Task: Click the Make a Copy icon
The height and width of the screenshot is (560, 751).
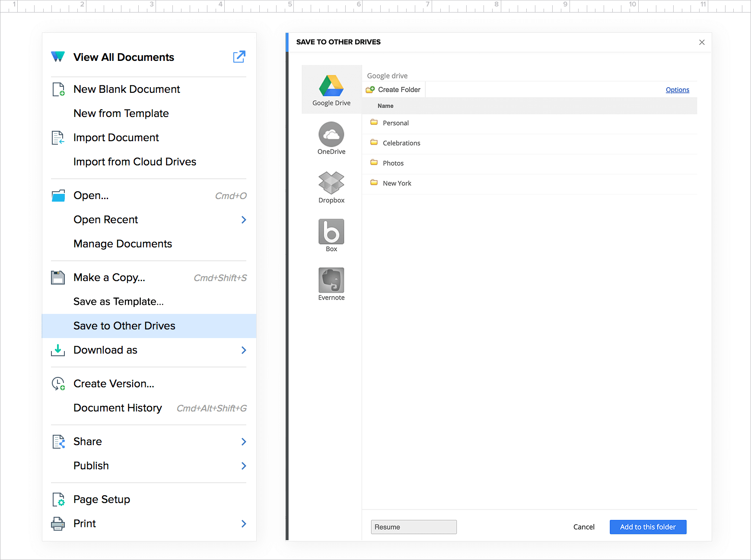Action: point(58,277)
